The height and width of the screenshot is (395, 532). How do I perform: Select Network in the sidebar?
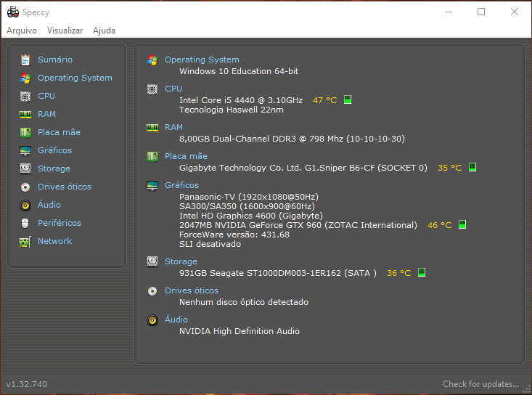click(54, 241)
